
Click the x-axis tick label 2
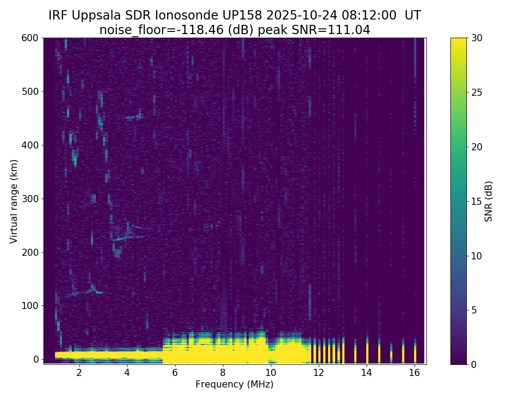(79, 373)
